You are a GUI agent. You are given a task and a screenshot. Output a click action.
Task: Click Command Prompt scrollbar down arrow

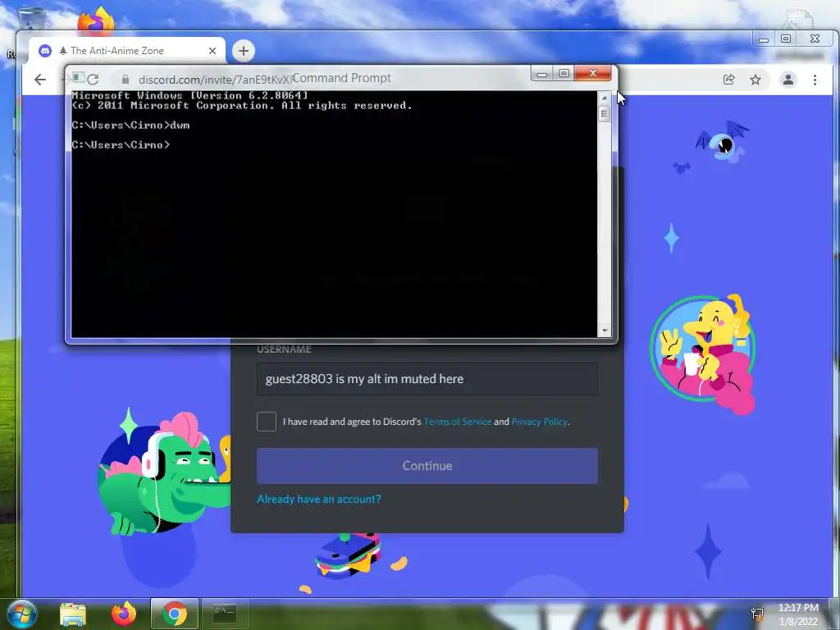[x=605, y=331]
